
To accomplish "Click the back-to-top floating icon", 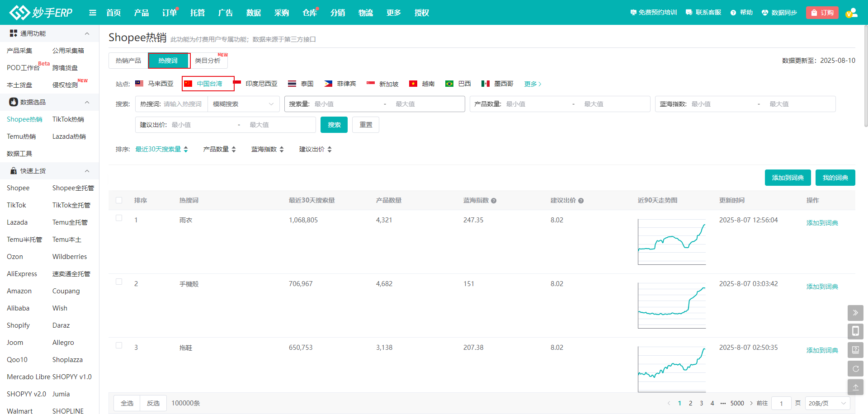I will [855, 387].
